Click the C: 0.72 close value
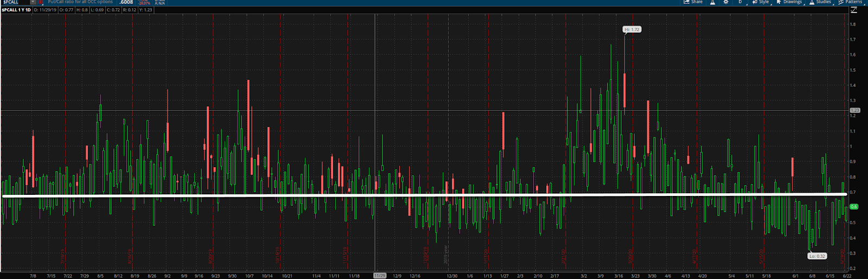This screenshot has height=279, width=868. (x=113, y=10)
